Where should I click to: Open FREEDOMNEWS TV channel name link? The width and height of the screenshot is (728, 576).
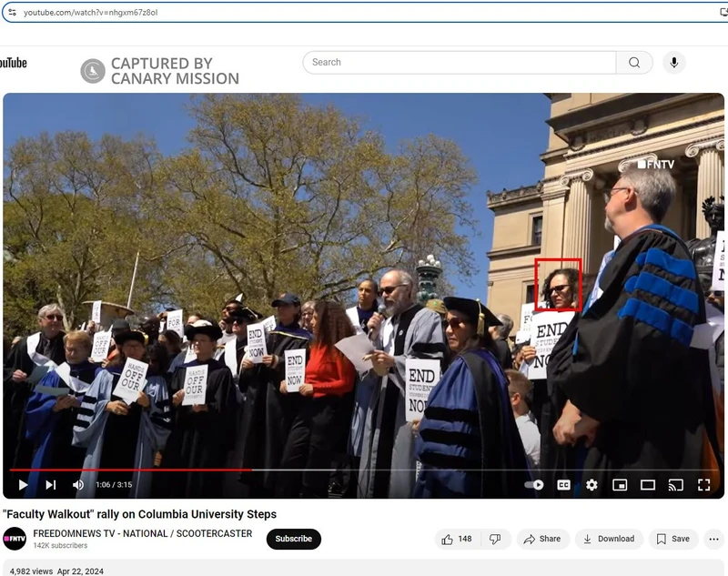click(x=142, y=533)
